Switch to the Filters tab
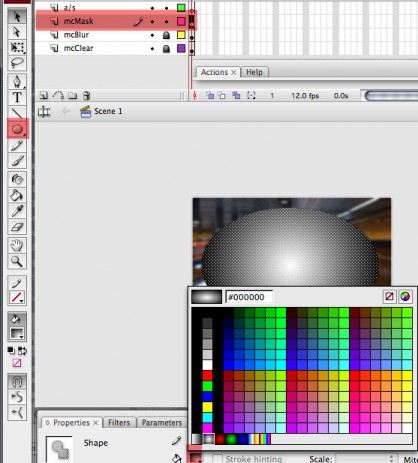This screenshot has width=418, height=463. (x=119, y=423)
